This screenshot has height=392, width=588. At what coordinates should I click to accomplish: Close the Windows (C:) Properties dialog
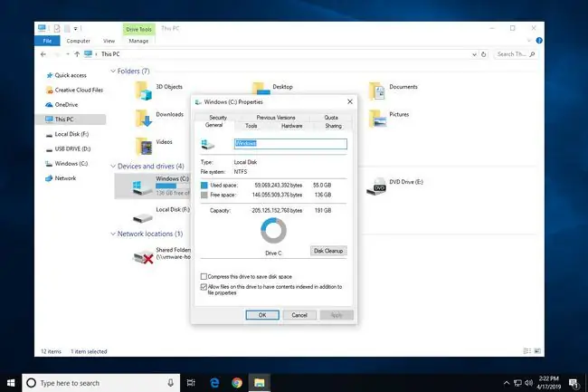pos(350,101)
